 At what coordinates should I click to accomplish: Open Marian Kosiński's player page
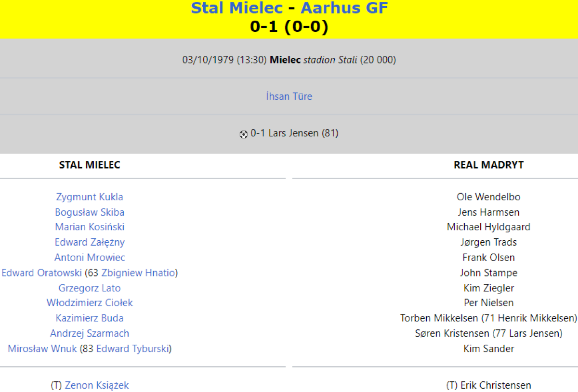pos(90,227)
